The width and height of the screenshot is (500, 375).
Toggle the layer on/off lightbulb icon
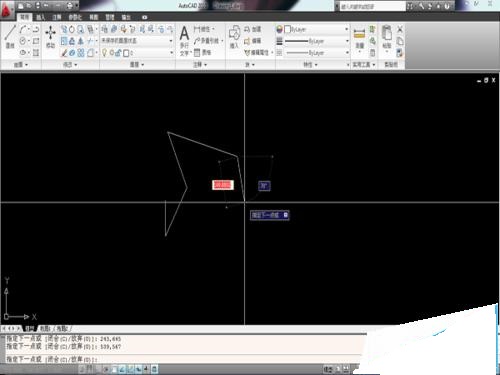tap(104, 53)
